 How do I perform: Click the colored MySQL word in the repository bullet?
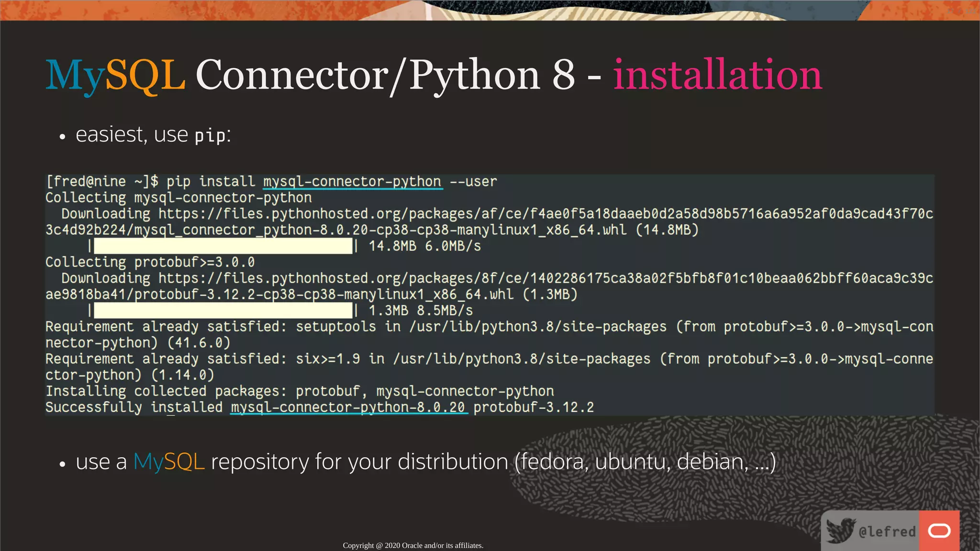tap(168, 462)
